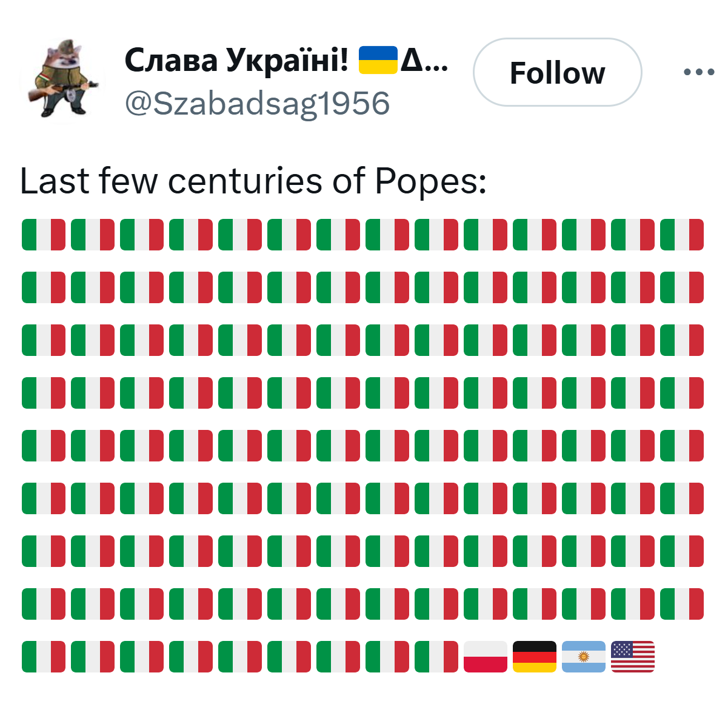Viewport: 728px width, 704px height.
Task: Click the last Italy flag in eighth row
Action: pos(682,604)
